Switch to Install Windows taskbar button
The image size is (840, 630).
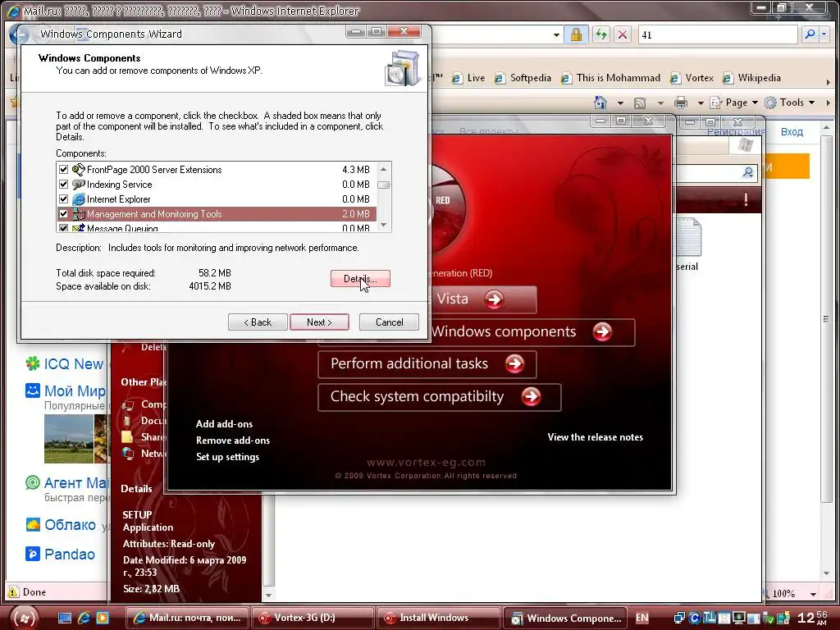coord(438,618)
